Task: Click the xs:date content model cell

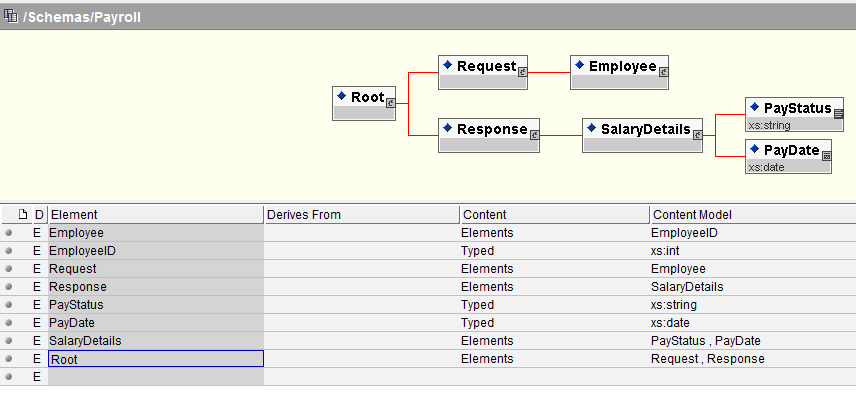Action: coord(753,323)
